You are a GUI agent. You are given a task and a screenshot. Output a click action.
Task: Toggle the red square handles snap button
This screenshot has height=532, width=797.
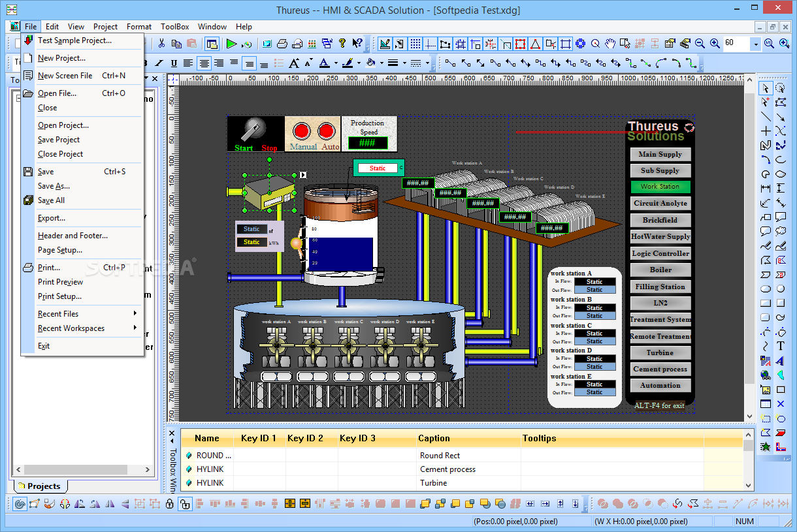click(x=520, y=44)
